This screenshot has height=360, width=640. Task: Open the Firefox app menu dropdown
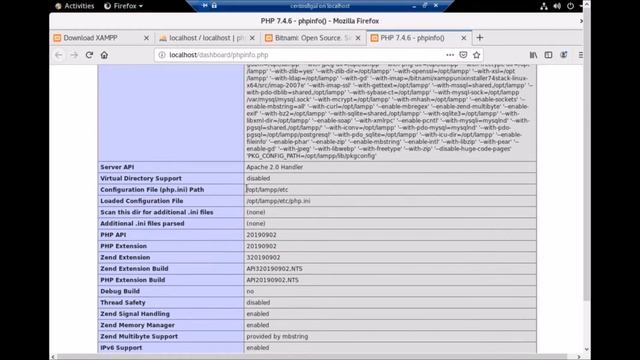coord(124,6)
